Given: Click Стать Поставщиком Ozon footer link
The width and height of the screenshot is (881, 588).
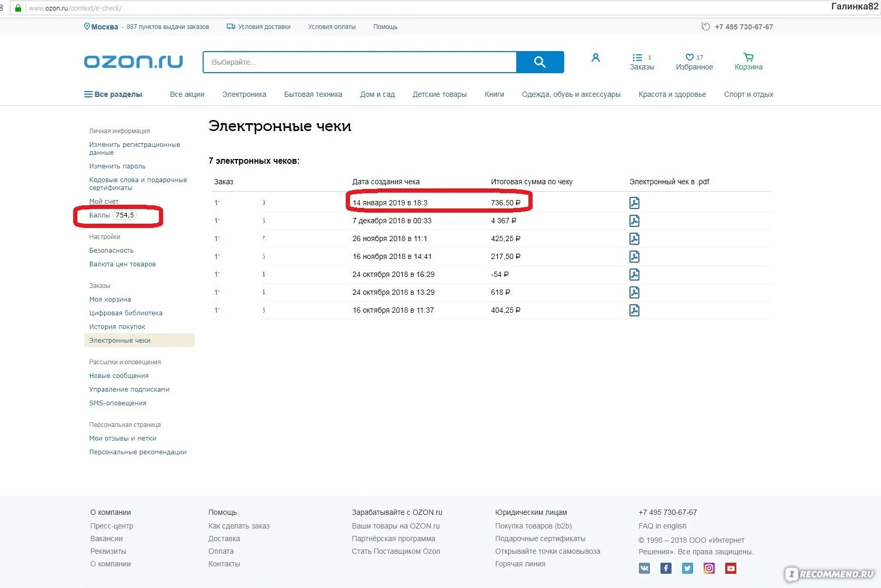Looking at the screenshot, I should point(396,551).
